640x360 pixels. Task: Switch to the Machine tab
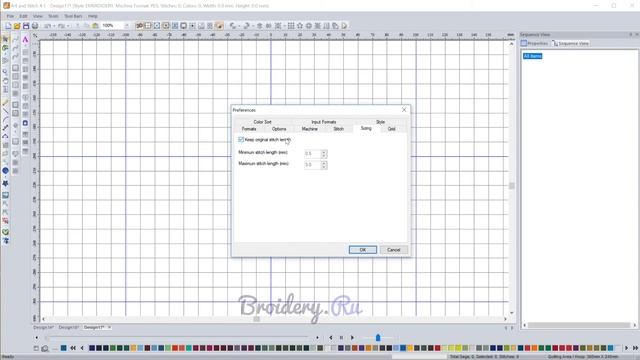[309, 129]
